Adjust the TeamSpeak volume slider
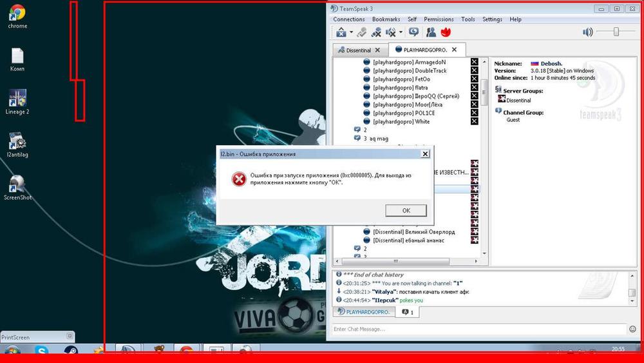The height and width of the screenshot is (363, 644). point(616,32)
